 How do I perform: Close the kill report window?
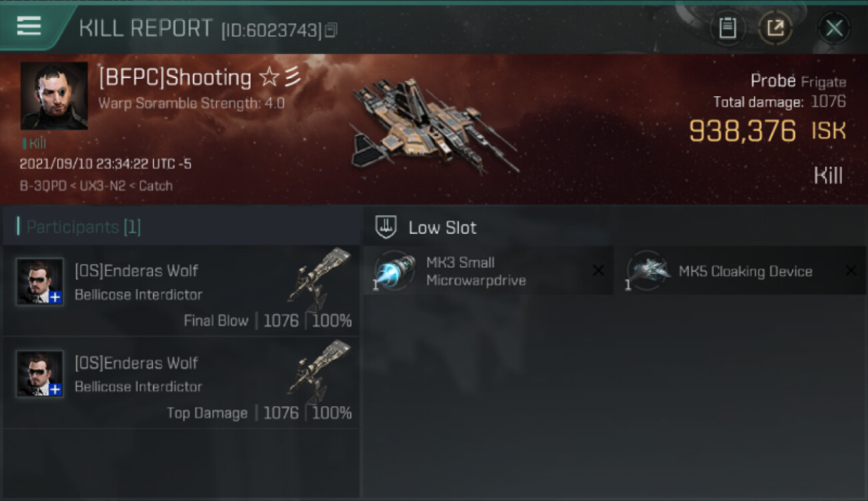834,28
